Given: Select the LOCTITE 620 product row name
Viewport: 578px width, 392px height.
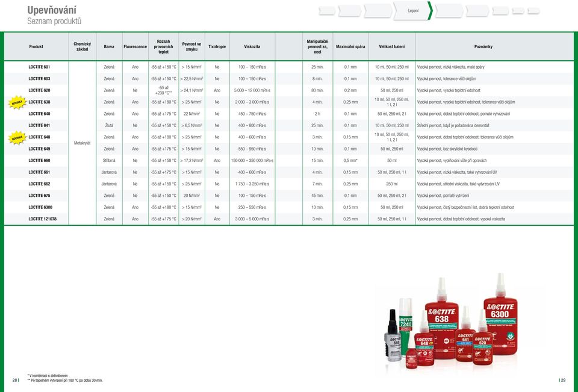Looking at the screenshot, I should [39, 90].
